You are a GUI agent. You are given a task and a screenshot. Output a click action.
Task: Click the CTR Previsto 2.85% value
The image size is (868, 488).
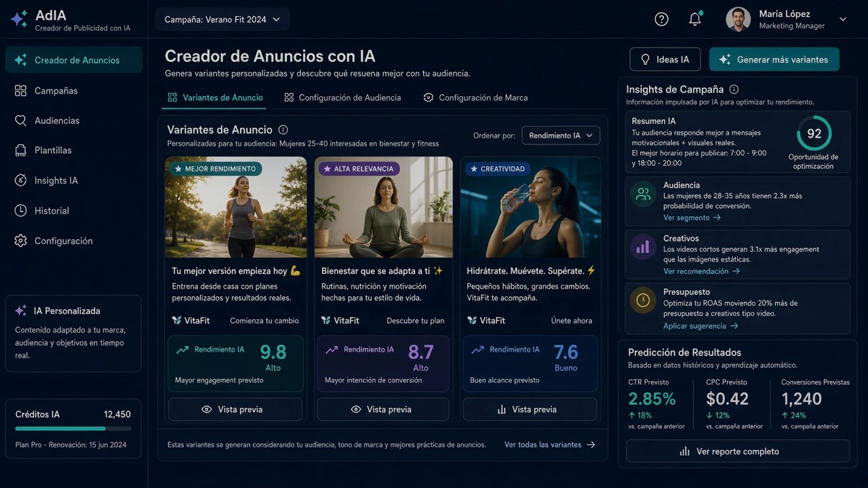(x=652, y=399)
